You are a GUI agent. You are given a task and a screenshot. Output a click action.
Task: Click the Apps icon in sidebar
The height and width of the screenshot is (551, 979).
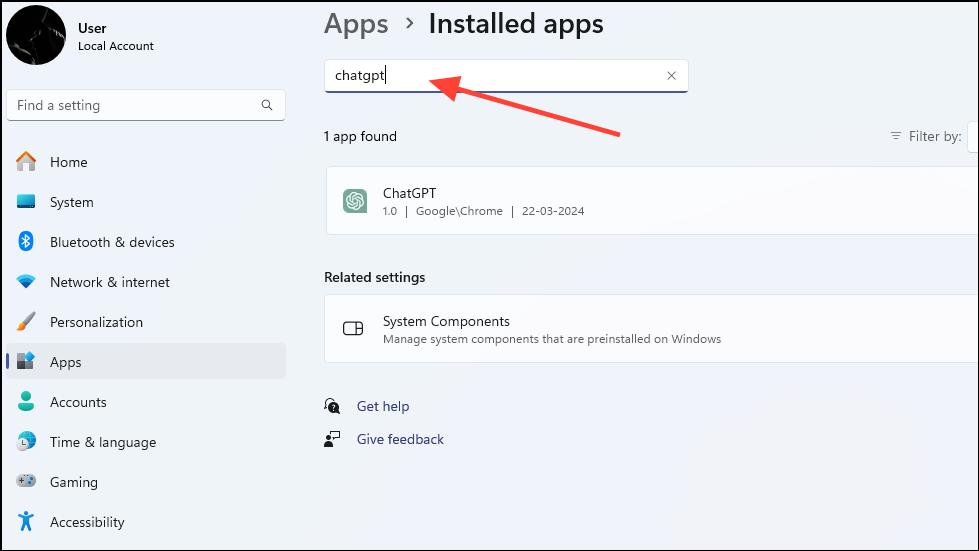(26, 361)
